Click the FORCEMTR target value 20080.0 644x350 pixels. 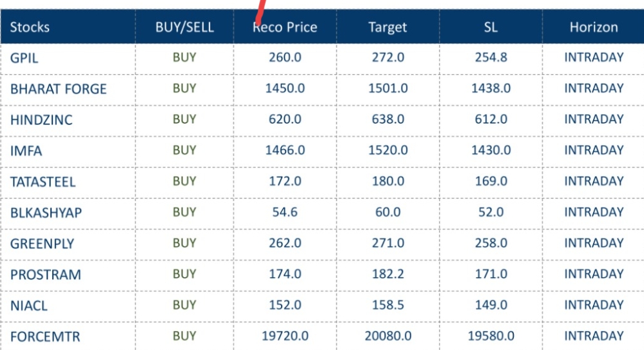388,336
